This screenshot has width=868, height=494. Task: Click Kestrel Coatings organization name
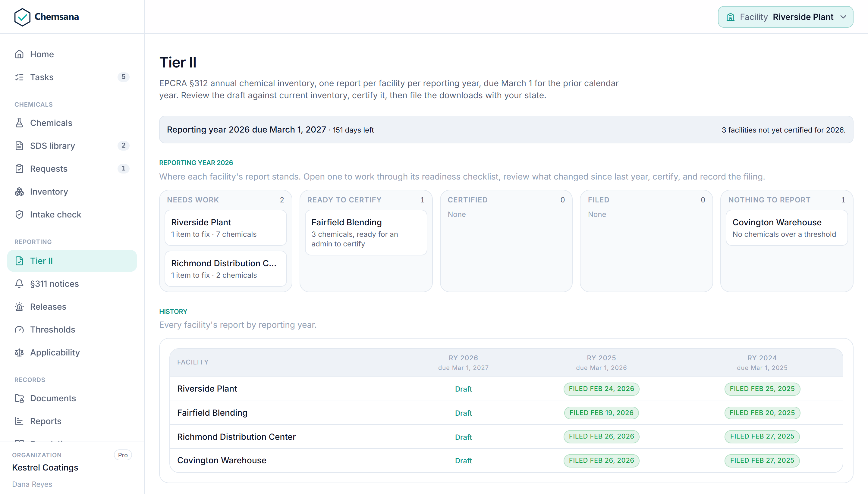45,467
